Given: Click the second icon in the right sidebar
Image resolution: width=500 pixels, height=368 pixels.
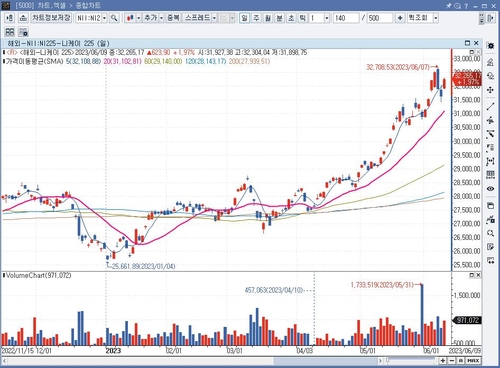Looking at the screenshot, I should coord(490,62).
